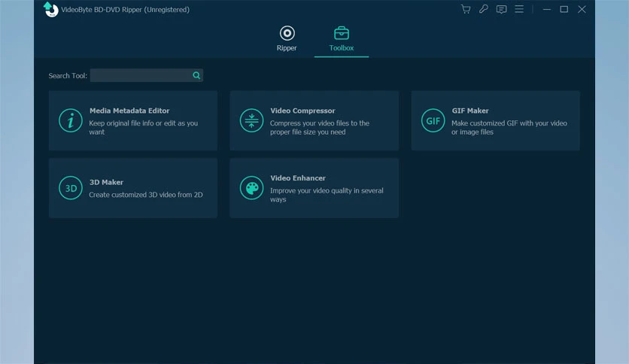
Task: Click the 3D Maker circle icon
Action: [71, 187]
